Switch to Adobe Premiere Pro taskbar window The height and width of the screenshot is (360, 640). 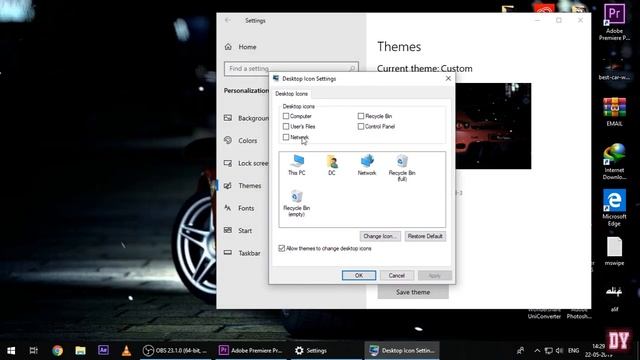pos(251,350)
